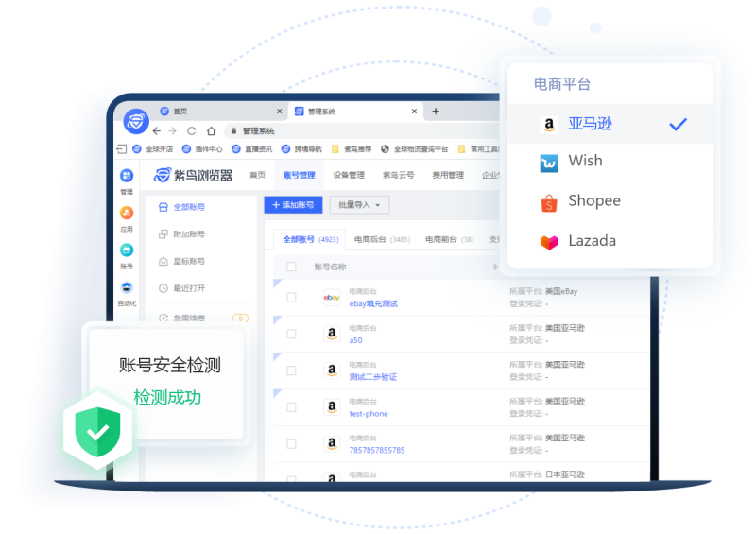
Task: Open the 测试二步验证 account link
Action: 372,377
